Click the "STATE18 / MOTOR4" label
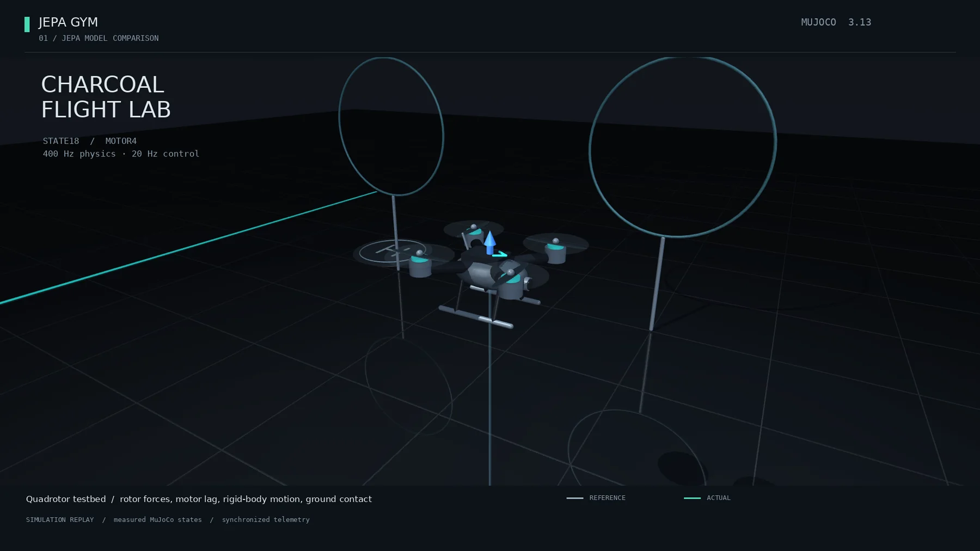The height and width of the screenshot is (551, 980). (x=90, y=141)
